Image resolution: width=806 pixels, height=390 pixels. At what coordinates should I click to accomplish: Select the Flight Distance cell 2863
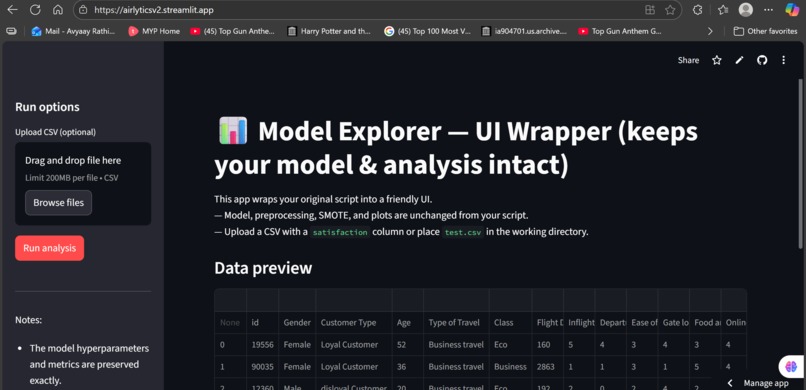[x=548, y=367]
